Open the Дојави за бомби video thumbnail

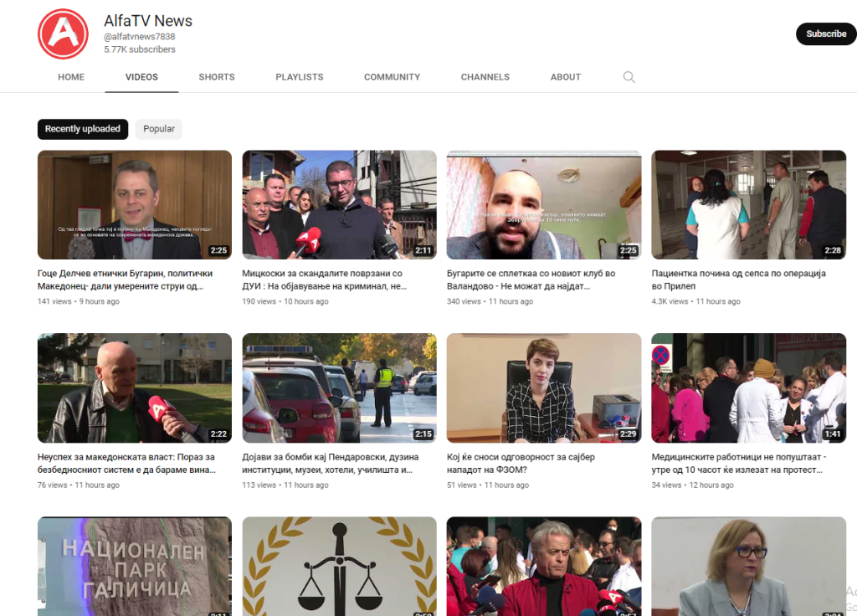[340, 388]
